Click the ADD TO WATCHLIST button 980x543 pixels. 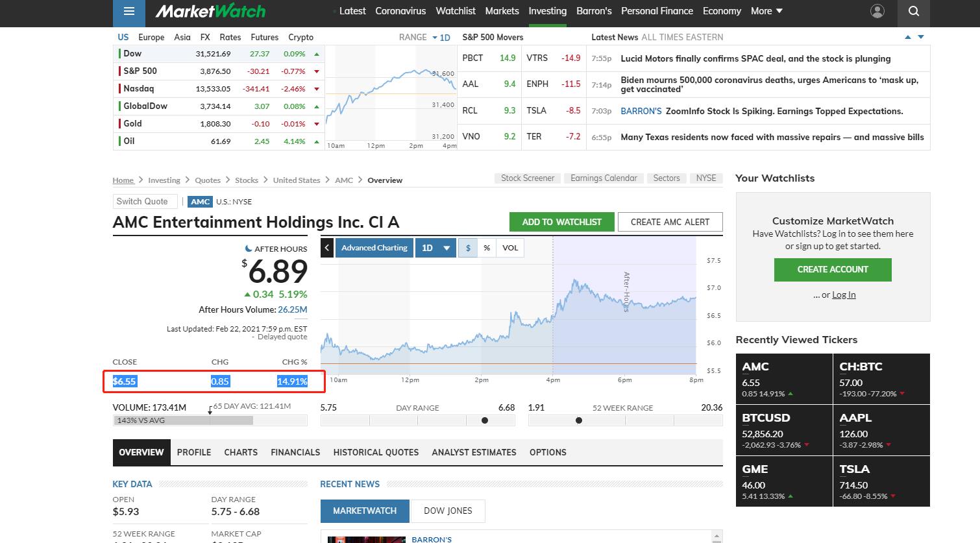pos(561,221)
